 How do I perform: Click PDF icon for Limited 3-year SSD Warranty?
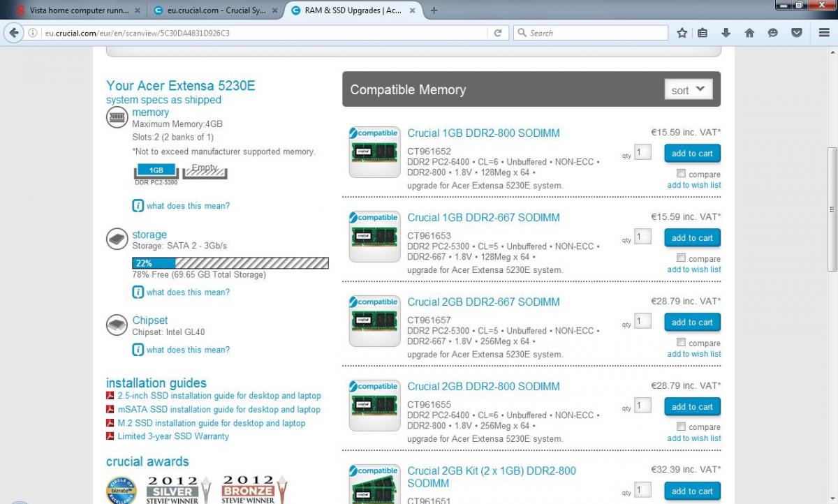coord(110,436)
